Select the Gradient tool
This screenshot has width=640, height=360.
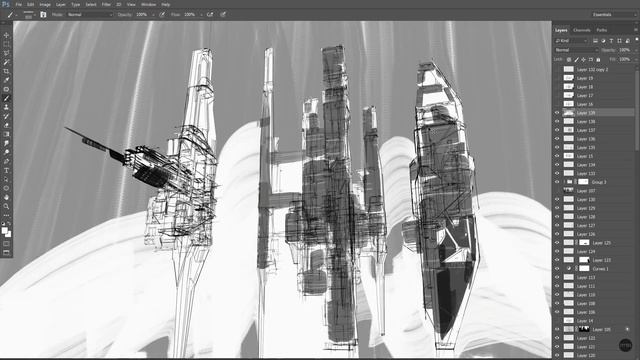point(6,134)
